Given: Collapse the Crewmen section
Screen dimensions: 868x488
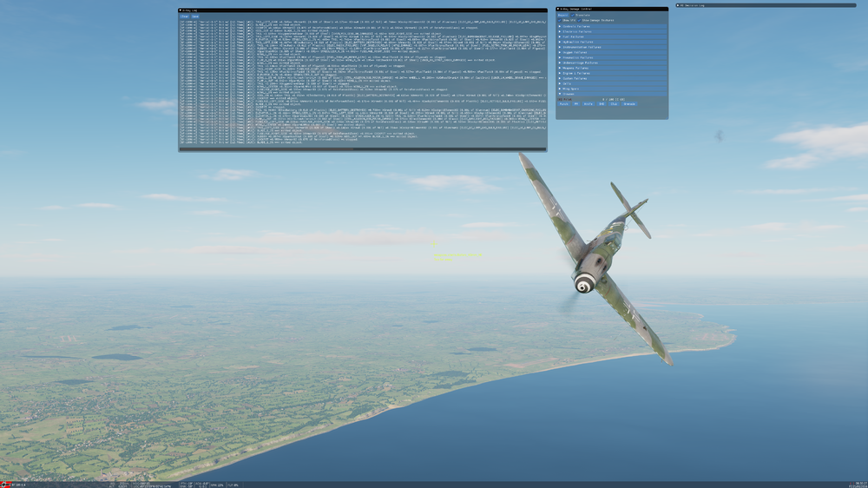Looking at the screenshot, I should [612, 94].
